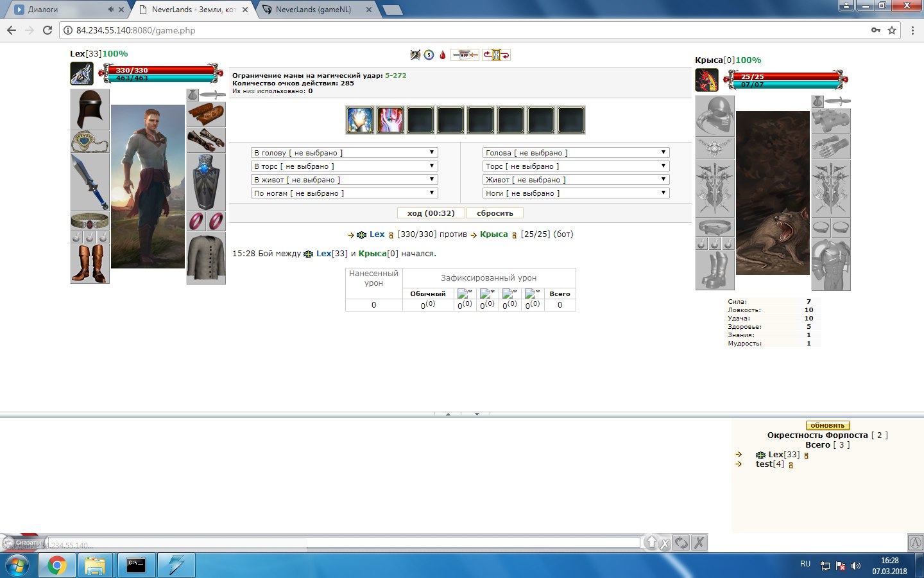Switch to the NeverLands (gameNL) tab
The image size is (924, 578).
[314, 10]
